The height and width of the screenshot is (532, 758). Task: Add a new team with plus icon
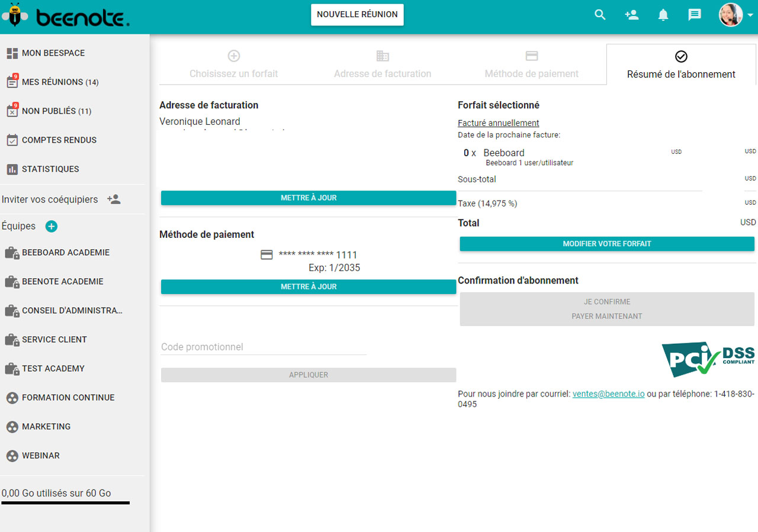tap(52, 226)
